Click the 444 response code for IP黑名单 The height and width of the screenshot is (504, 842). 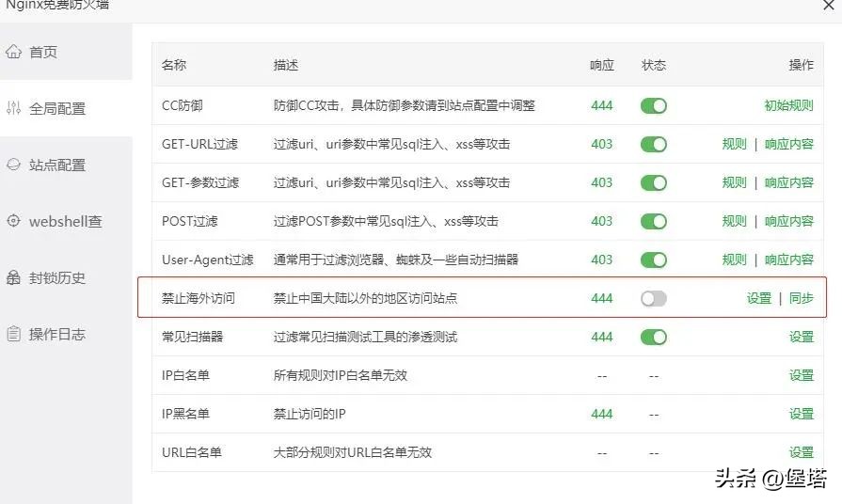pyautogui.click(x=601, y=414)
